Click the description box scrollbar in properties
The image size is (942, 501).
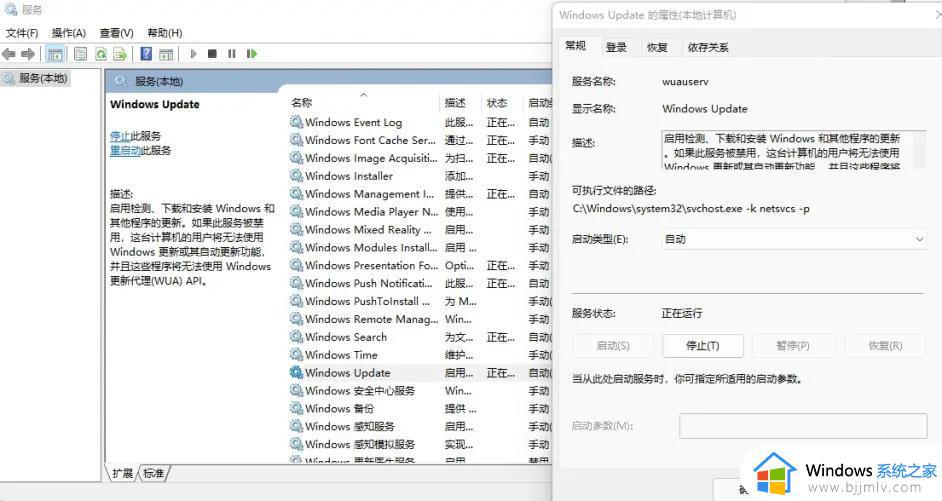920,149
